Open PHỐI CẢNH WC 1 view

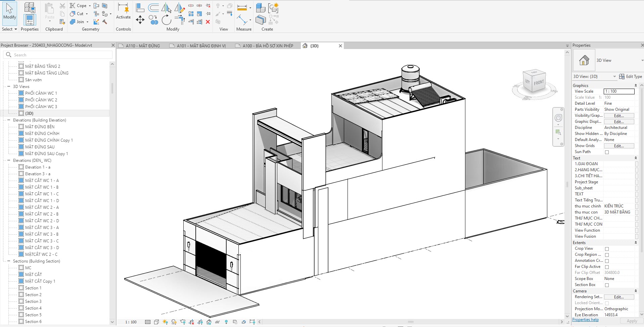[41, 93]
